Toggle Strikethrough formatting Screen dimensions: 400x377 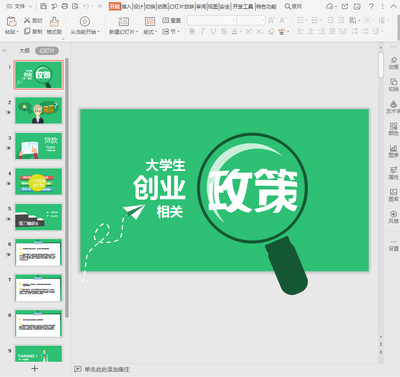[x=224, y=31]
